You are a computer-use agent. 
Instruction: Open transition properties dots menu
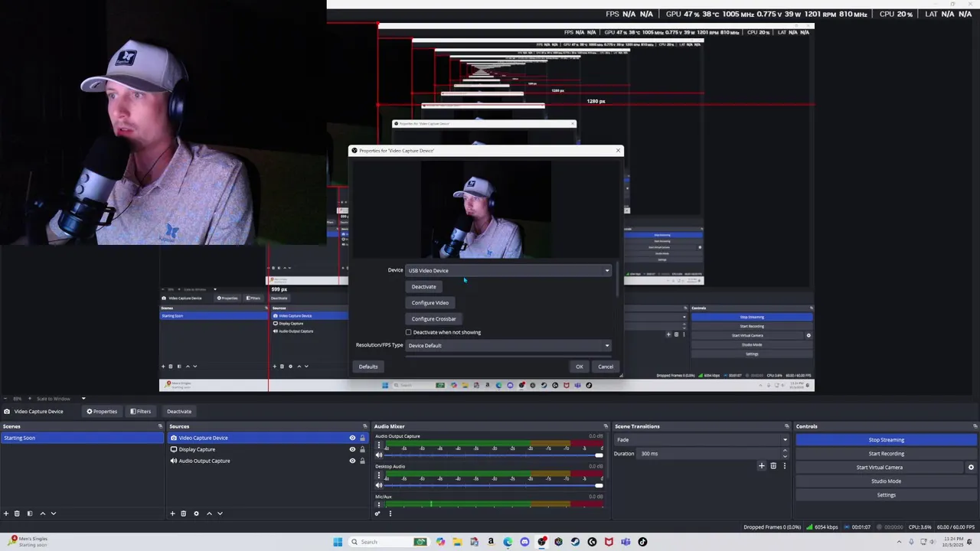(784, 465)
